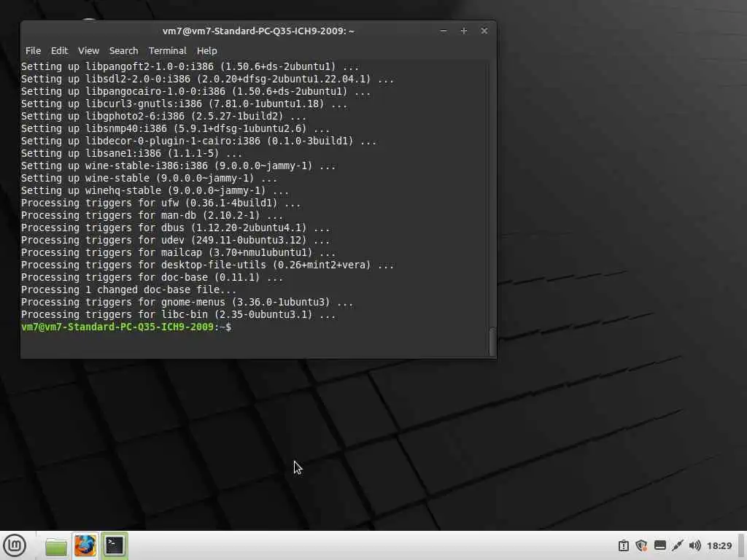Image resolution: width=747 pixels, height=560 pixels.
Task: Open the Linux Mint start menu
Action: click(15, 545)
